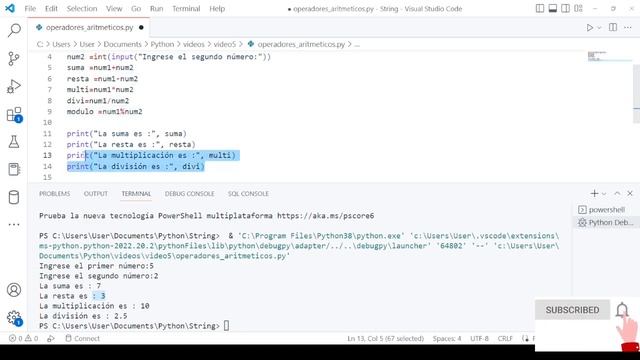Switch to the DEBUG CONSOLE tab

pyautogui.click(x=189, y=193)
